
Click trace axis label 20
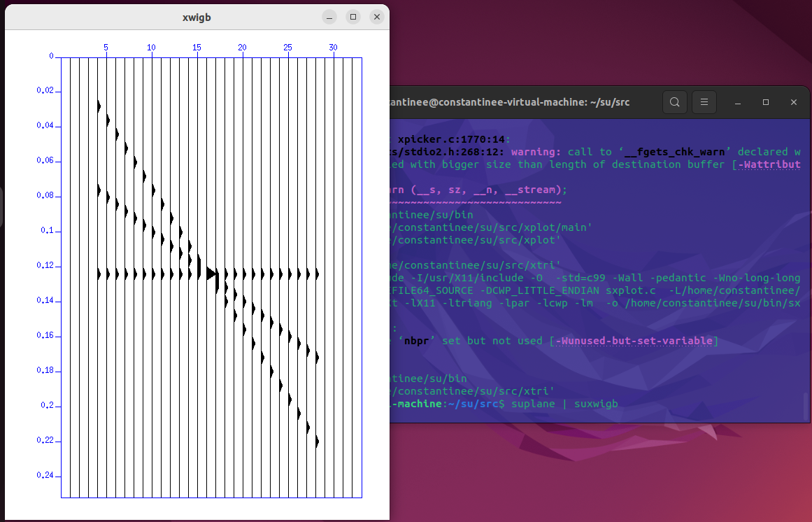click(243, 48)
